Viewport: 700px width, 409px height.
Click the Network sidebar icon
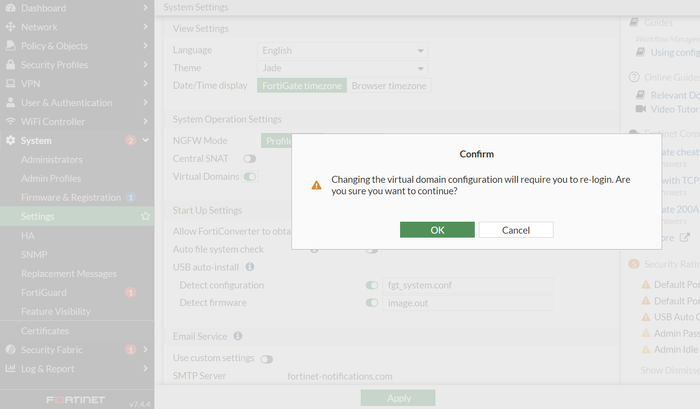pos(10,27)
